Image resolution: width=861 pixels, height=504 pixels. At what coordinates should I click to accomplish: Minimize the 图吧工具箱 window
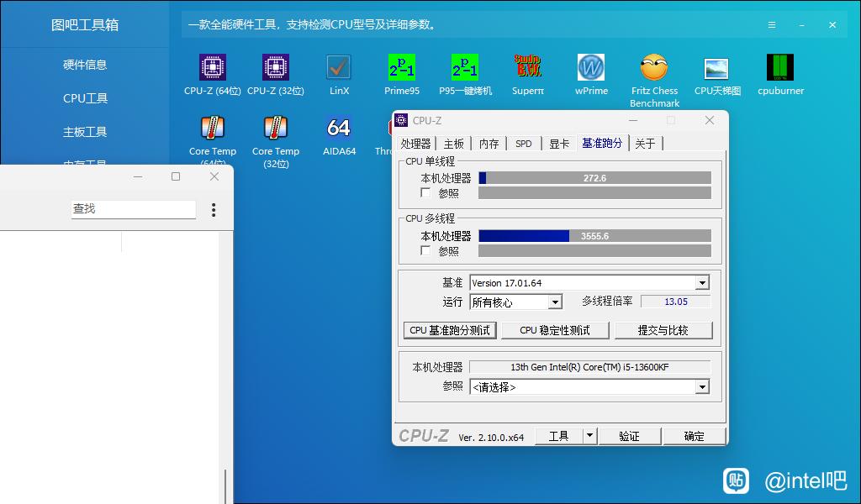801,24
